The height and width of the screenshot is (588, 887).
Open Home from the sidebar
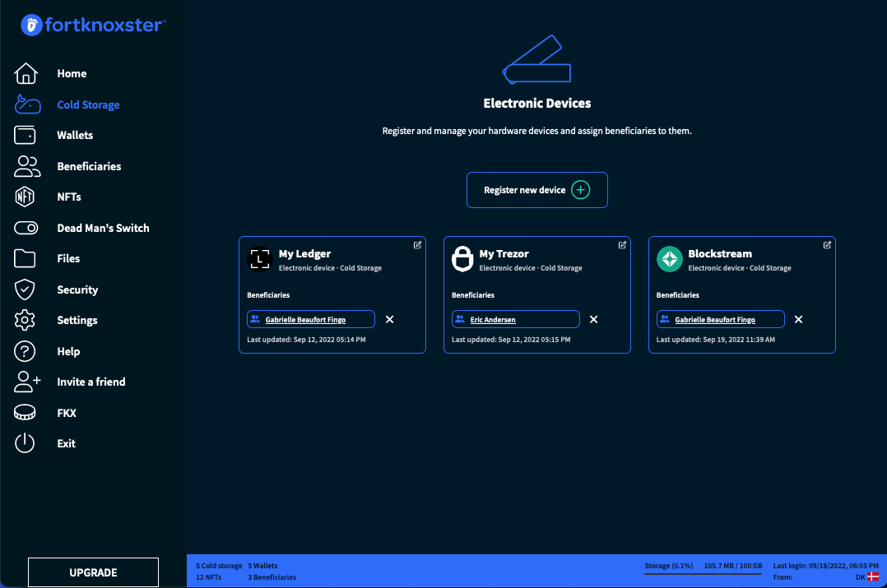pyautogui.click(x=72, y=73)
